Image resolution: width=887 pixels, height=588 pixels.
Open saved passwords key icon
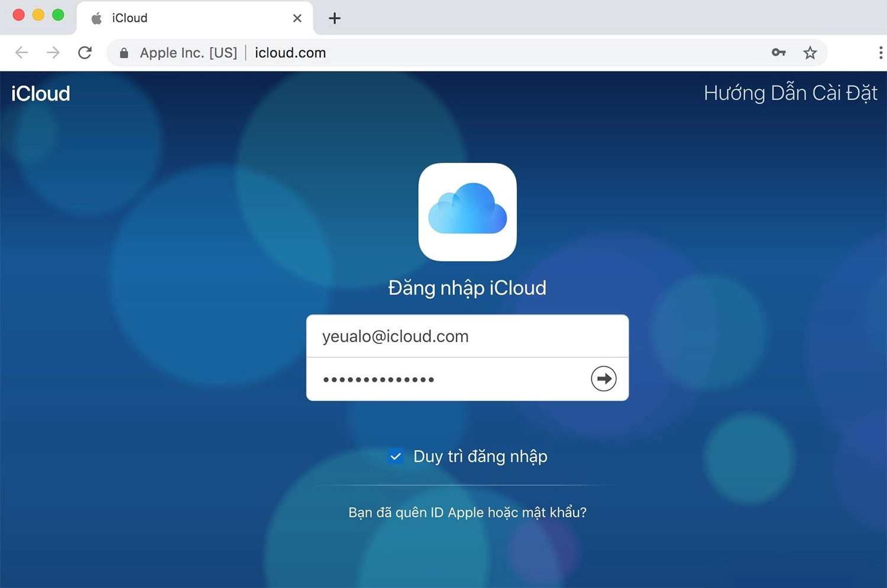click(x=779, y=53)
